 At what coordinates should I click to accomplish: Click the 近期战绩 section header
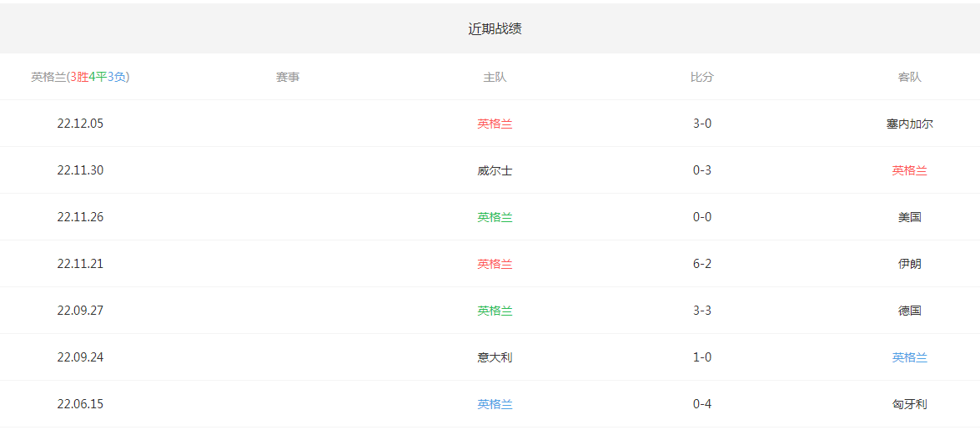(495, 28)
